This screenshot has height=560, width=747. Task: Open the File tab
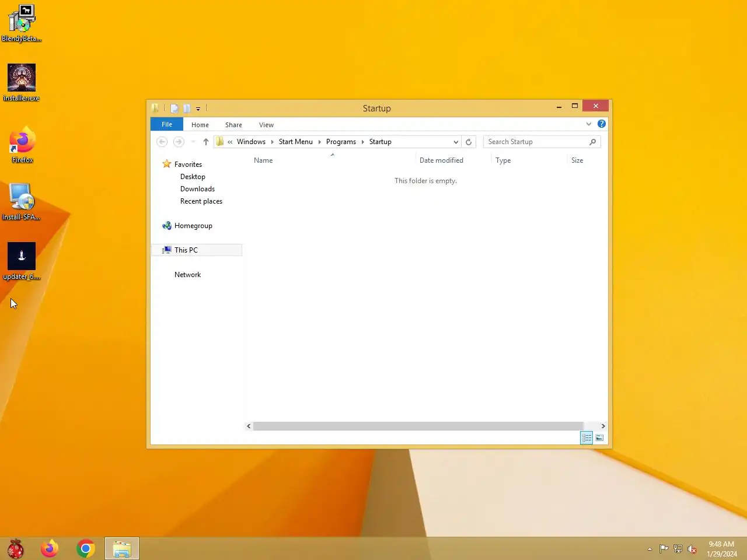coord(167,124)
